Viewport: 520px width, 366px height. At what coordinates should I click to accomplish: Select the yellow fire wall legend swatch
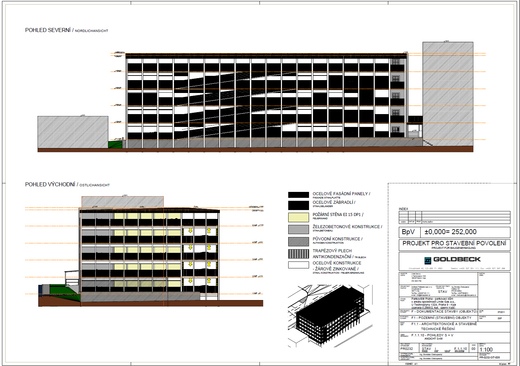298,217
